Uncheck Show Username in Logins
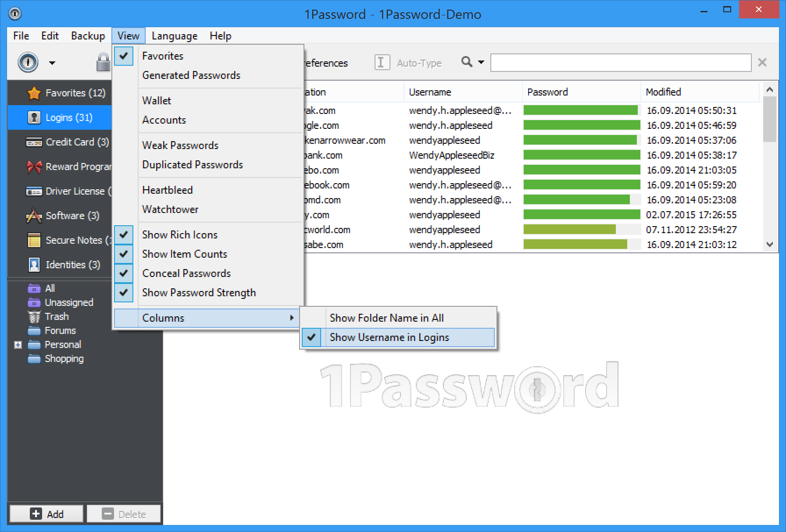 [x=398, y=337]
